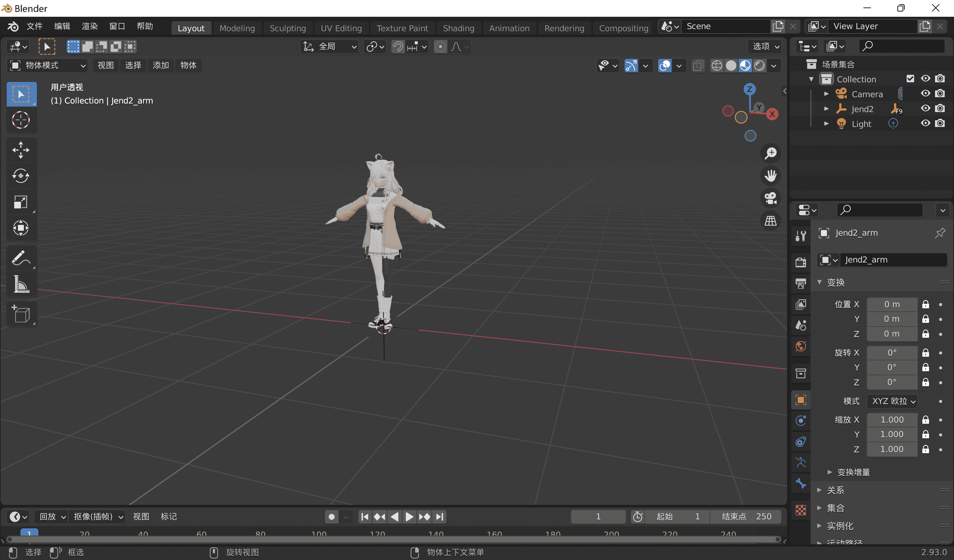The image size is (954, 560).
Task: Click the current frame number field
Action: click(598, 516)
